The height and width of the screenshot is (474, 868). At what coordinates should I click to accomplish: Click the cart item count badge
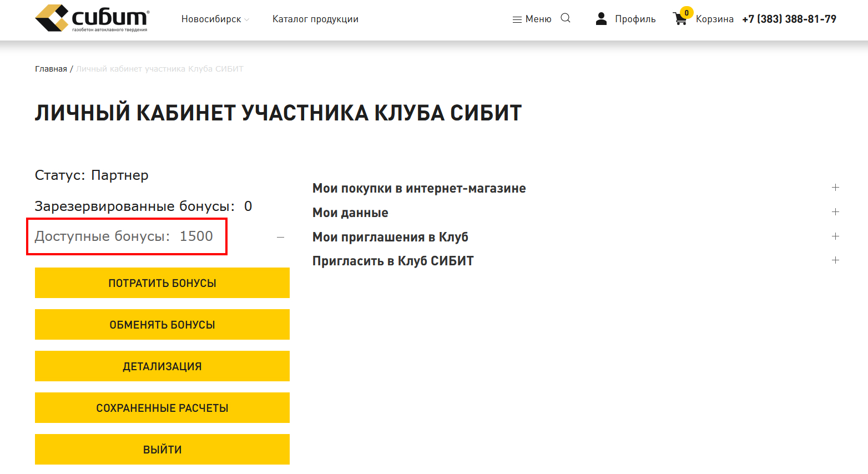[687, 13]
